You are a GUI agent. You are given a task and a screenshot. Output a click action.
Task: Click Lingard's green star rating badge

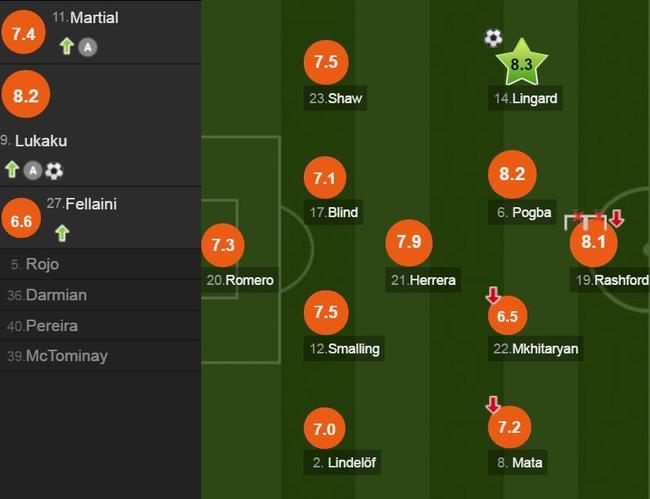[x=521, y=63]
